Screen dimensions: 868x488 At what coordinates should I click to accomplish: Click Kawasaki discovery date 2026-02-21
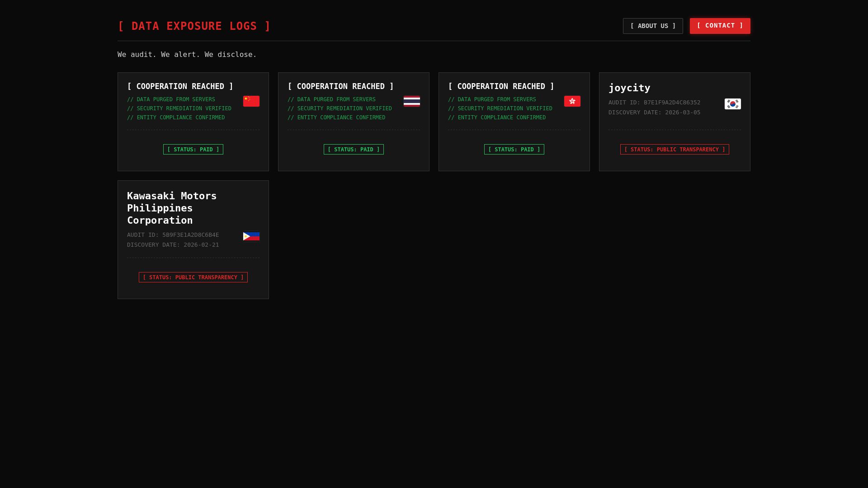(201, 245)
